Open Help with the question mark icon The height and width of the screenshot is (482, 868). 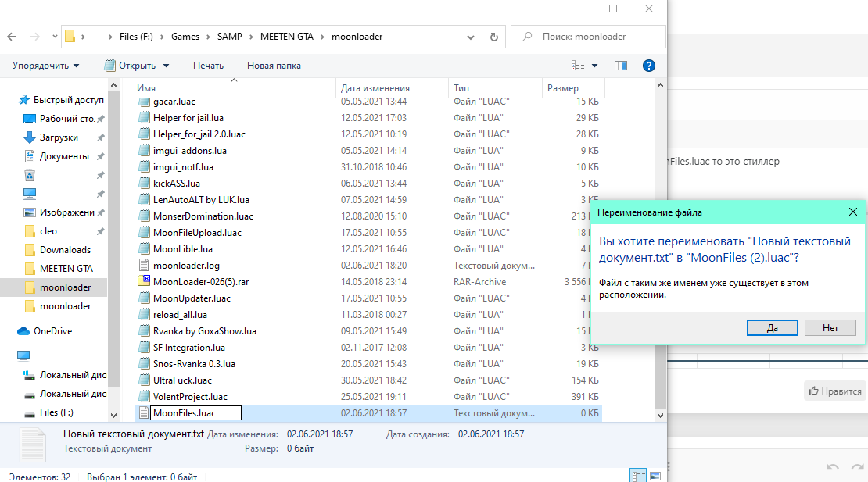[x=649, y=66]
